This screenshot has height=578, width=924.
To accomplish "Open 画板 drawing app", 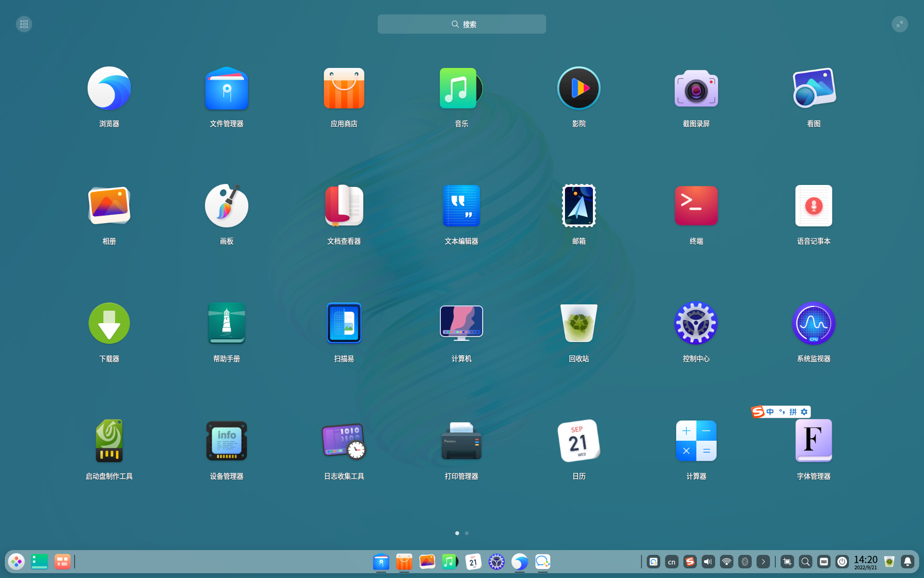I will tap(227, 206).
